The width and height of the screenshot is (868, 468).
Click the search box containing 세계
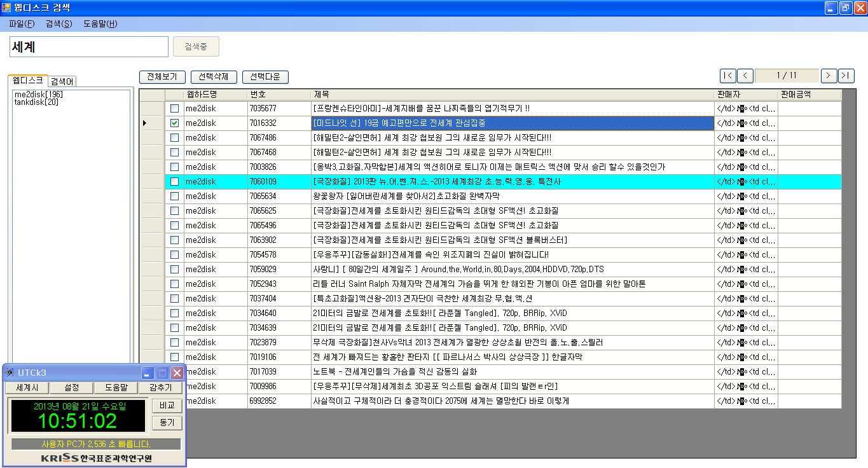[x=89, y=47]
